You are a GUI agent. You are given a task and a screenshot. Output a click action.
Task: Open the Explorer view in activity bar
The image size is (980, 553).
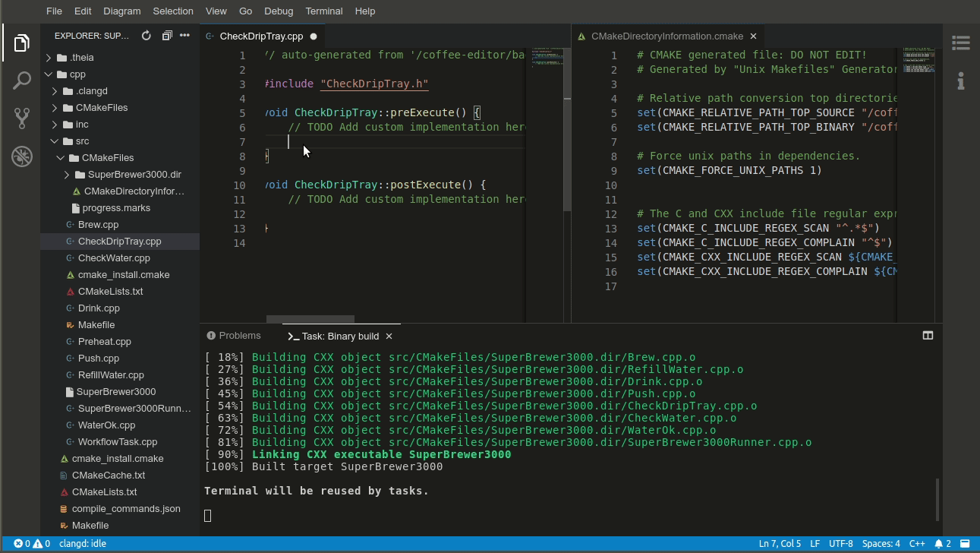tap(21, 43)
